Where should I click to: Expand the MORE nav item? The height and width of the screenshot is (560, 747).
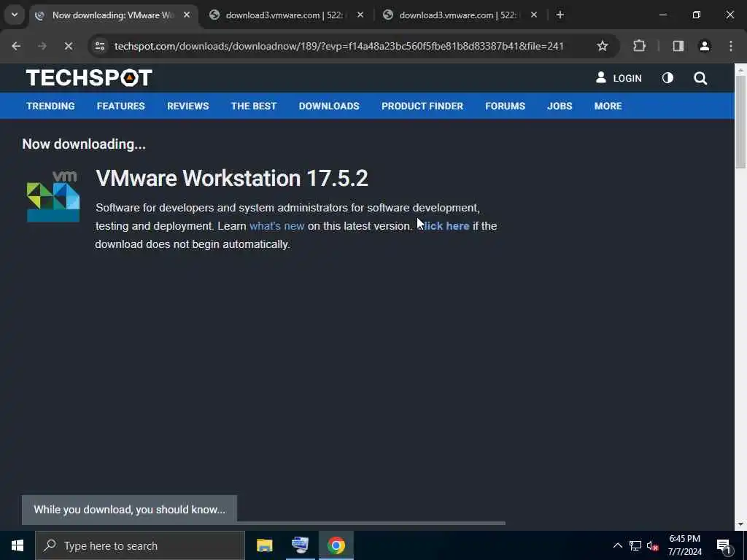click(x=608, y=106)
